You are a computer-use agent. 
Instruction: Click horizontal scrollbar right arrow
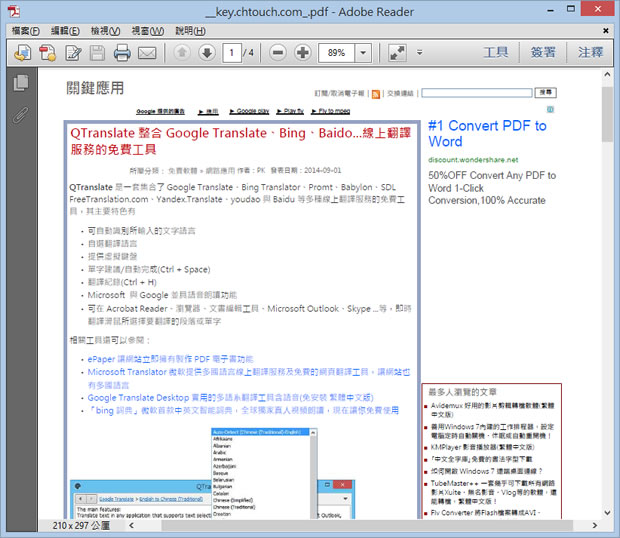595,525
